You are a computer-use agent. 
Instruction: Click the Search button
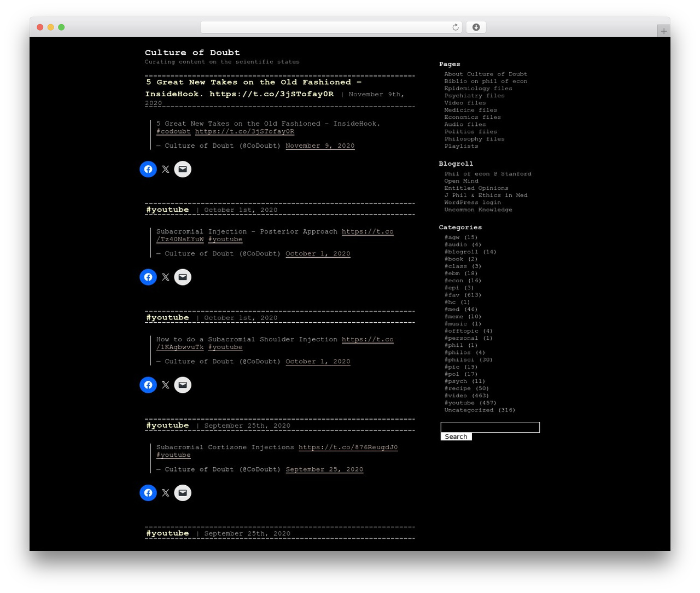(x=456, y=437)
